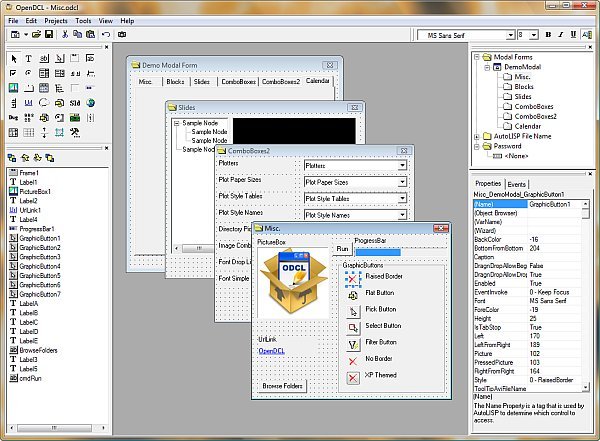Screen dimensions: 600x441
Task: Choose the Sld slide view control tool
Action: pyautogui.click(x=75, y=103)
